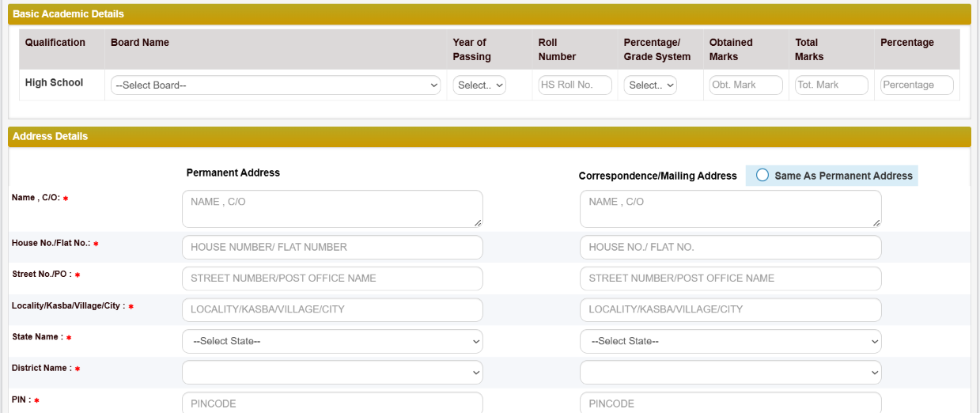Click the Address Details section header
The width and height of the screenshot is (980, 413).
coord(490,137)
